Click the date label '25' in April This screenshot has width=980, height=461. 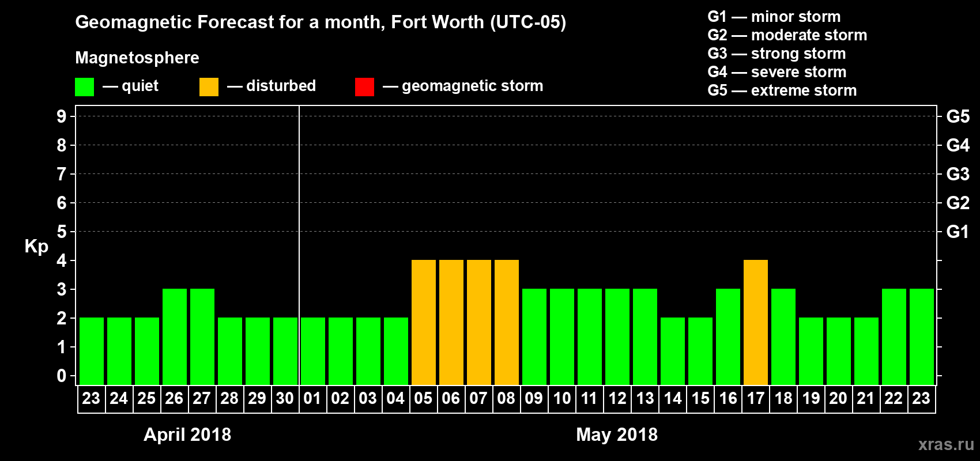146,398
